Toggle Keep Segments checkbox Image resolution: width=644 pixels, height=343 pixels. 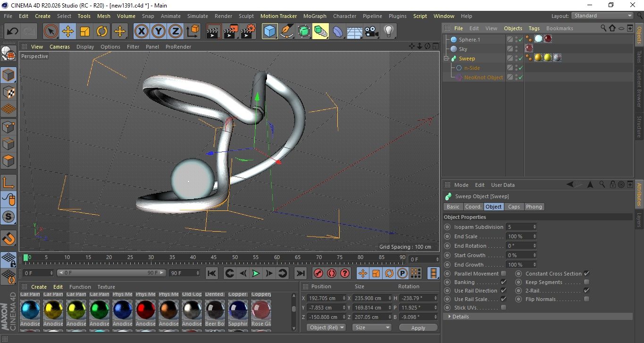coord(586,282)
